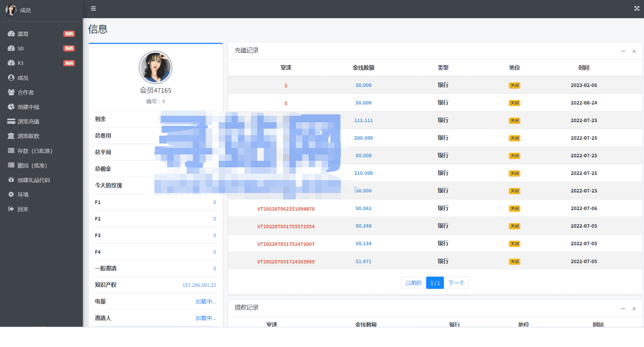
Task: Open 创建中视 pie chart icon
Action: [x=11, y=107]
